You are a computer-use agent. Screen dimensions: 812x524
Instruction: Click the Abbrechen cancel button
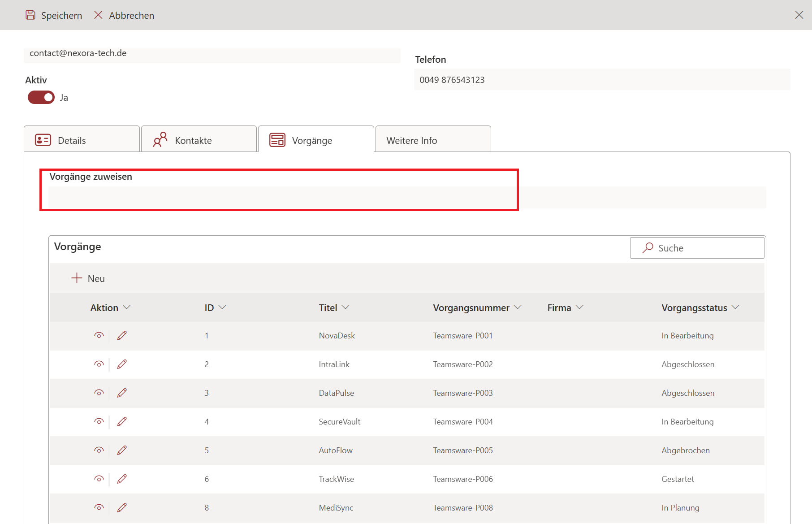pyautogui.click(x=124, y=15)
